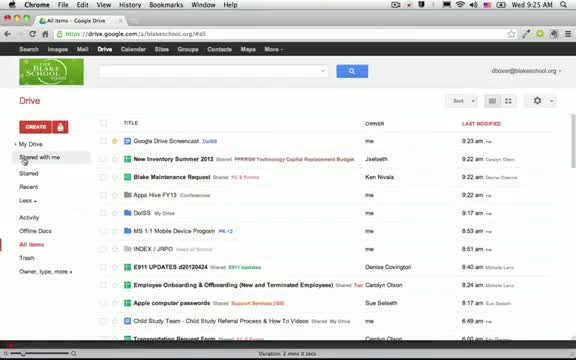Open the History menu
This screenshot has width=576, height=360.
[x=130, y=5]
